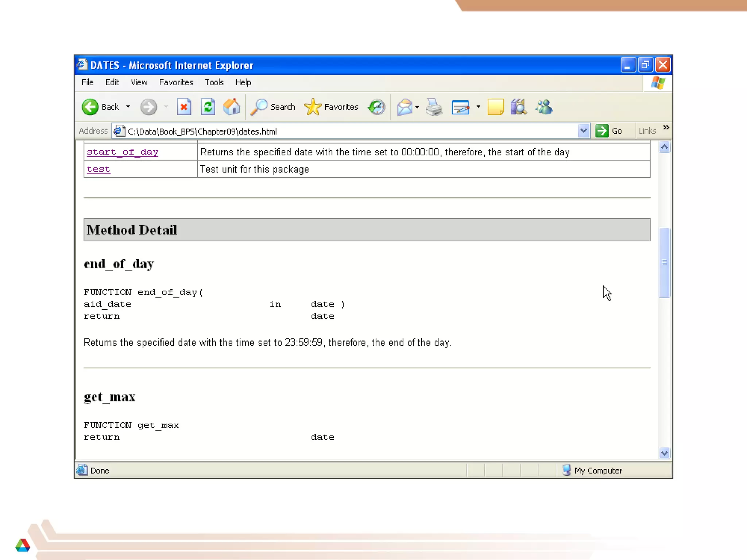Open the Edit menu
Screen dimensions: 747x560
coord(112,82)
